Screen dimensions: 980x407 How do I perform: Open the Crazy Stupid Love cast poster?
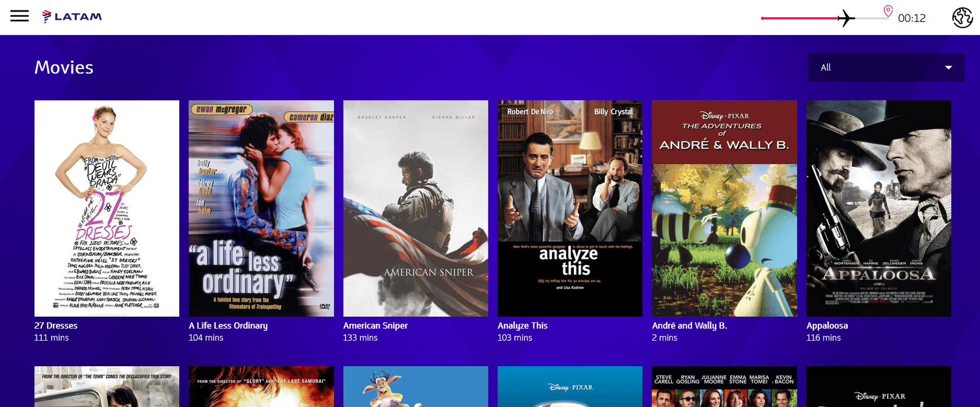(724, 389)
